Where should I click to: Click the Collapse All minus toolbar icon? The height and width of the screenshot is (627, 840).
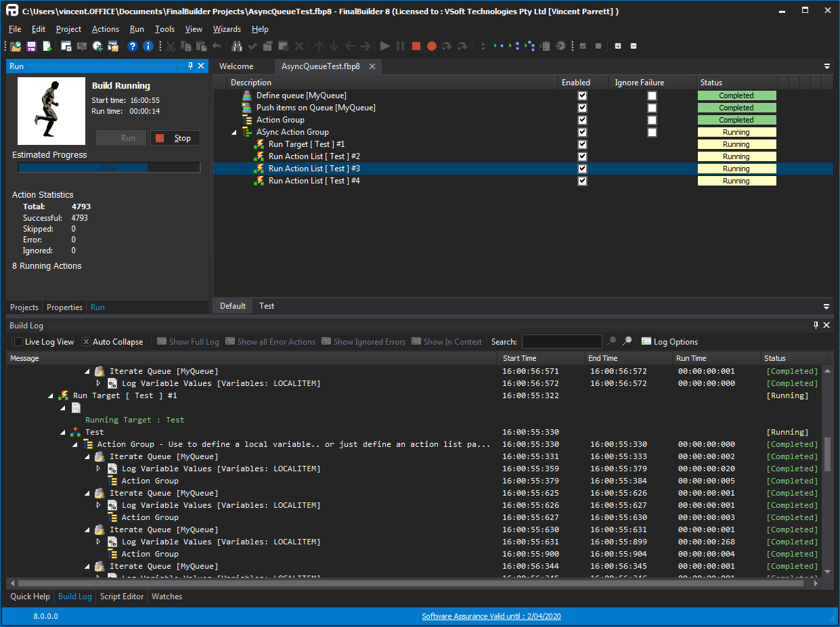[634, 46]
